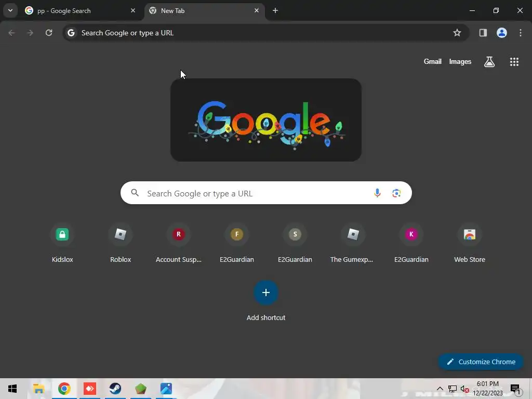Image resolution: width=532 pixels, height=399 pixels.
Task: Open the Chrome three-dot menu
Action: (521, 33)
